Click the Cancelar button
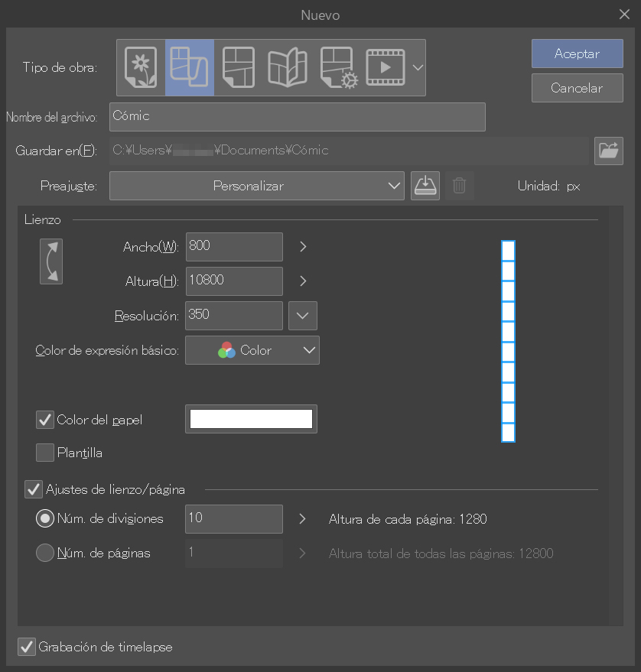 pos(577,88)
